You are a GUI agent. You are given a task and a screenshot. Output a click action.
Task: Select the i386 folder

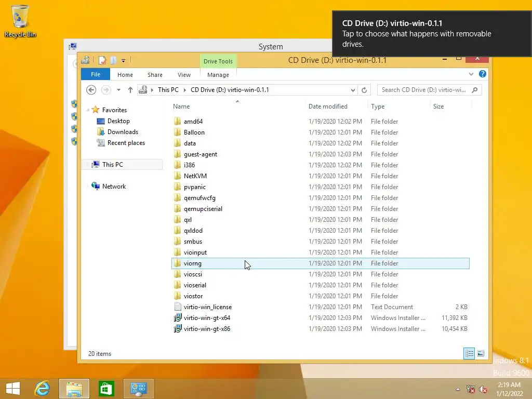pyautogui.click(x=189, y=165)
